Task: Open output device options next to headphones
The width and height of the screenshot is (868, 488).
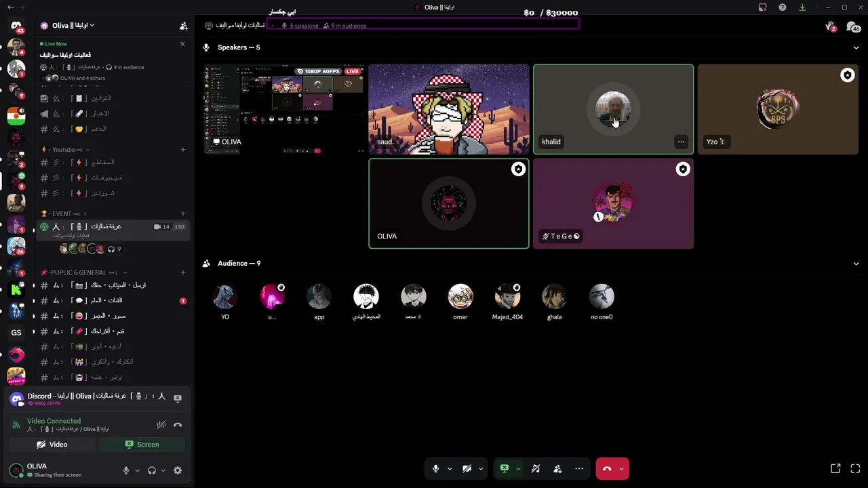Action: (x=163, y=470)
